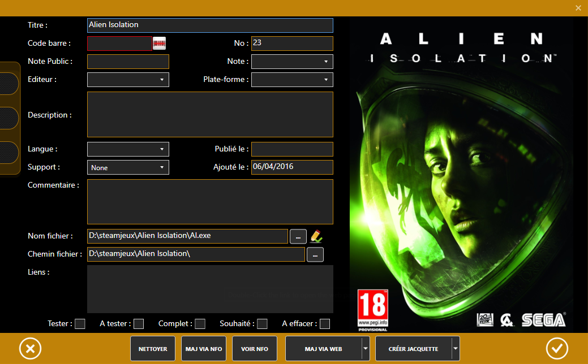Expand MAJ VIA WEB dropdown arrow
Image resolution: width=588 pixels, height=364 pixels.
[366, 349]
